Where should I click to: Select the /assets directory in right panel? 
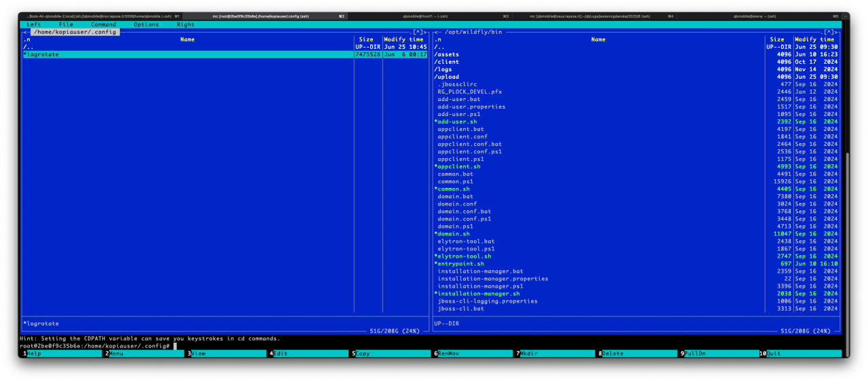pos(447,54)
